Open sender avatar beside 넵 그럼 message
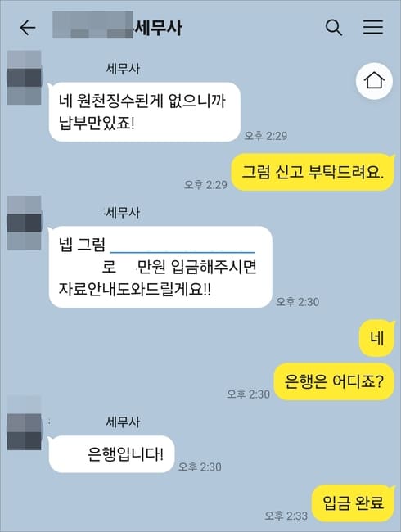The image size is (401, 532). (24, 223)
